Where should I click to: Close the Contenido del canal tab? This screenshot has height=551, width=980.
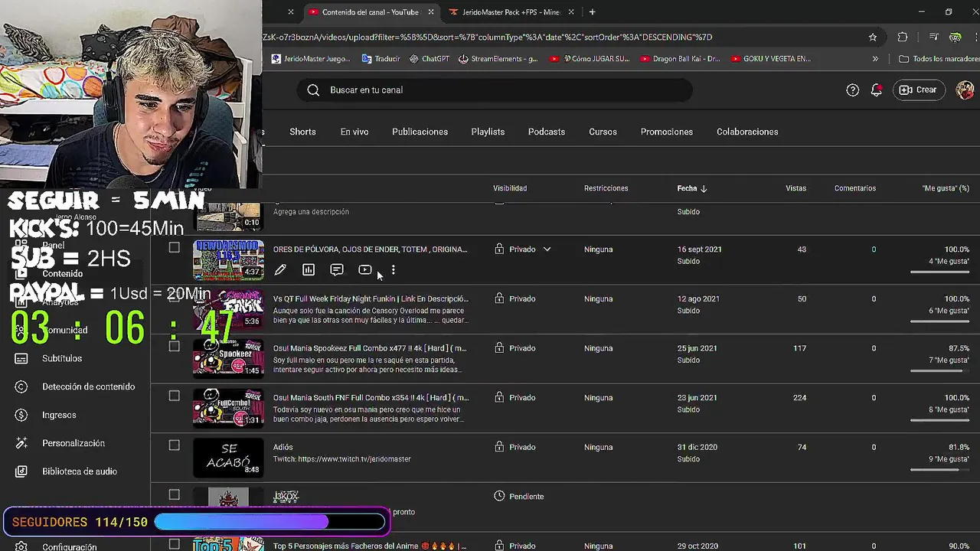431,12
